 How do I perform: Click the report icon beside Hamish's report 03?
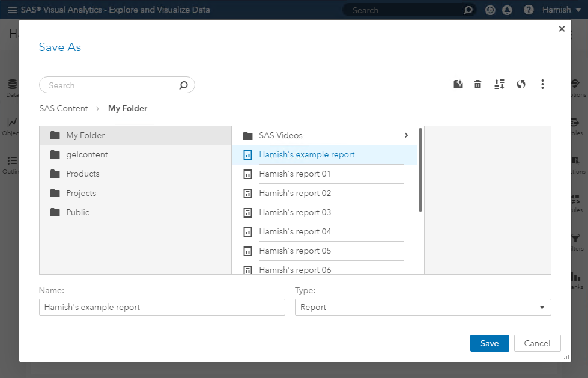[247, 213]
